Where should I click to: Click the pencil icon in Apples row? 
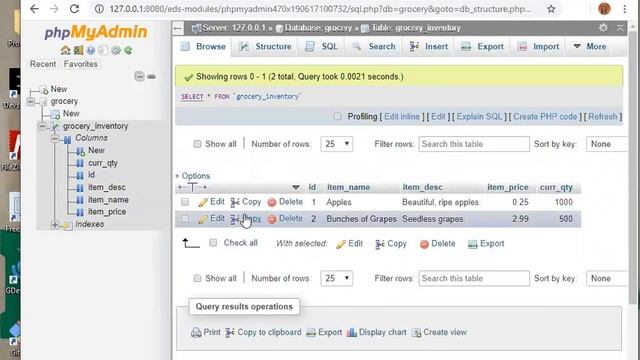[203, 202]
